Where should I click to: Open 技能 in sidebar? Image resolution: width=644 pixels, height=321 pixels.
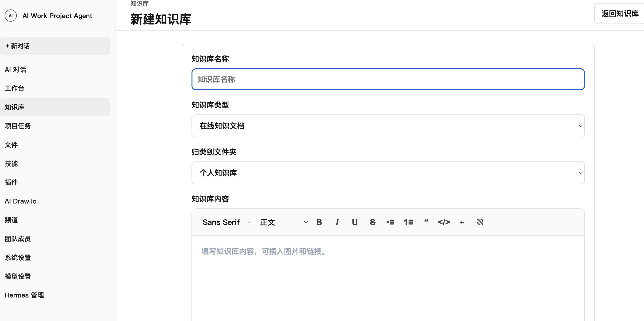tap(55, 164)
